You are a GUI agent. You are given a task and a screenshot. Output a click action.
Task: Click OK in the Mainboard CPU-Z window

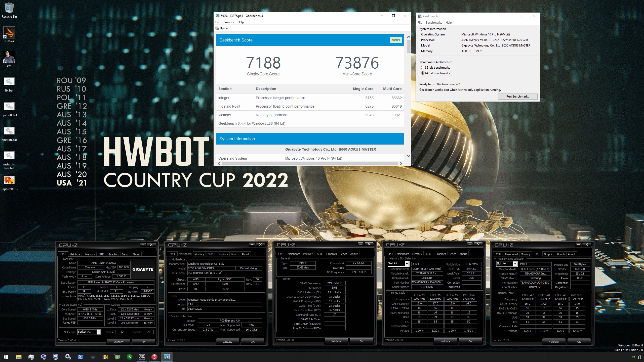(x=253, y=342)
